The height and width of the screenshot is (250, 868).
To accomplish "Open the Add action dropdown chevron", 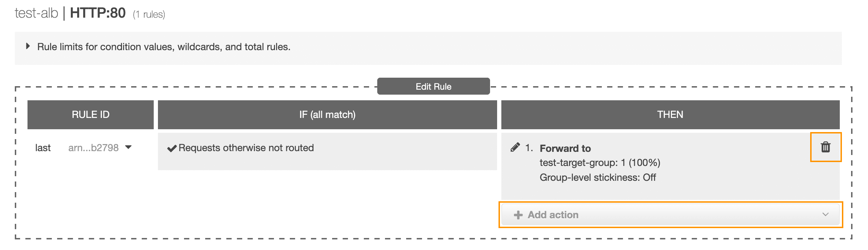I will tap(825, 214).
